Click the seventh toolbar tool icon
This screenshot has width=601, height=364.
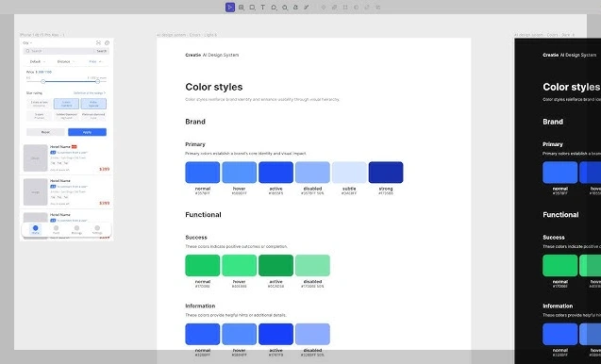tap(295, 8)
